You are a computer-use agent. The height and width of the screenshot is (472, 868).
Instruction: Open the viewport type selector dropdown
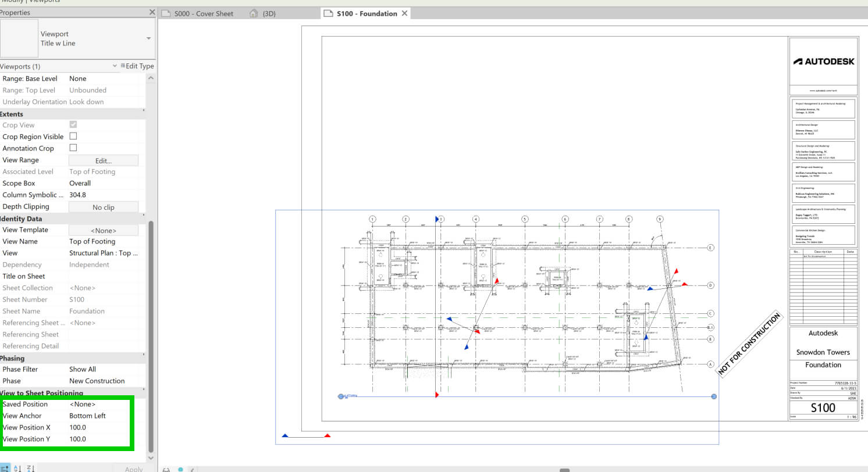click(x=148, y=39)
